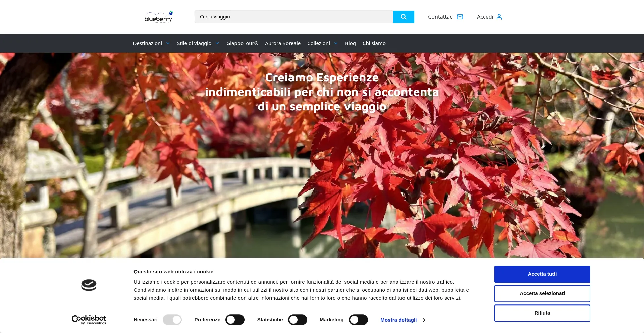Expand the Collezioni dropdown arrow
Screen dimensions: 644x333
[336, 43]
